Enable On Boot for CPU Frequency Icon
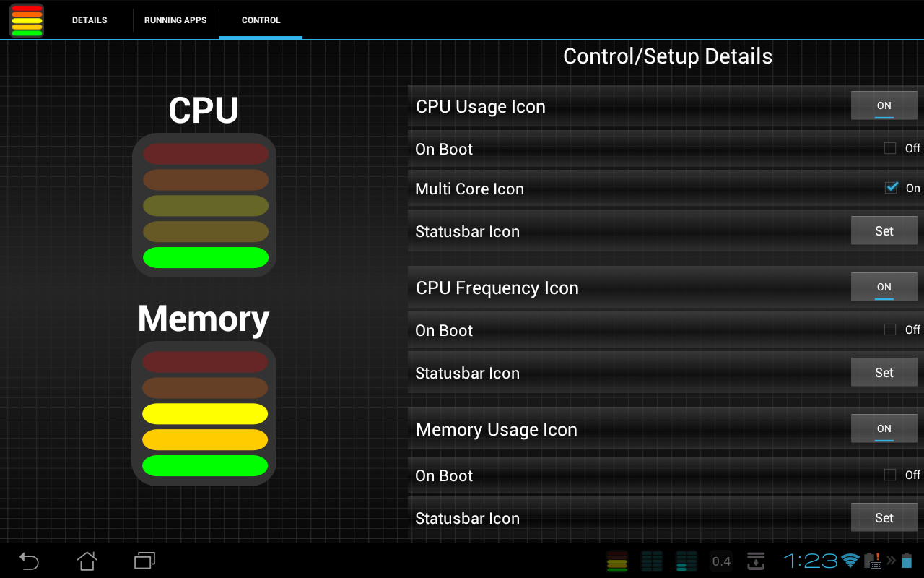The width and height of the screenshot is (924, 578). pyautogui.click(x=890, y=329)
